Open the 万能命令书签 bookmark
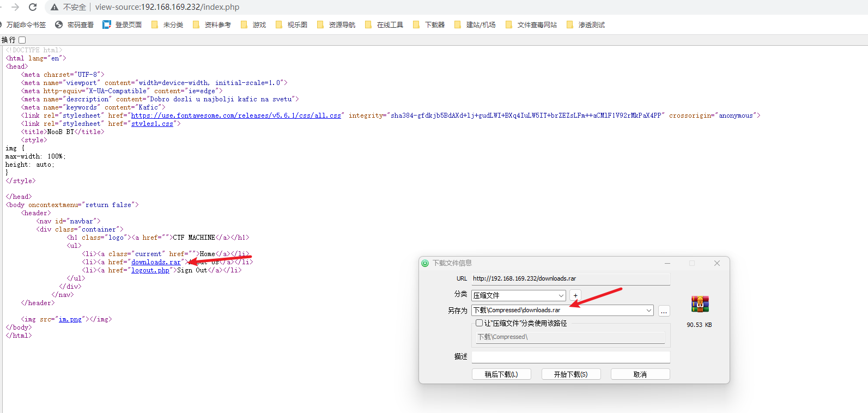 coord(23,25)
